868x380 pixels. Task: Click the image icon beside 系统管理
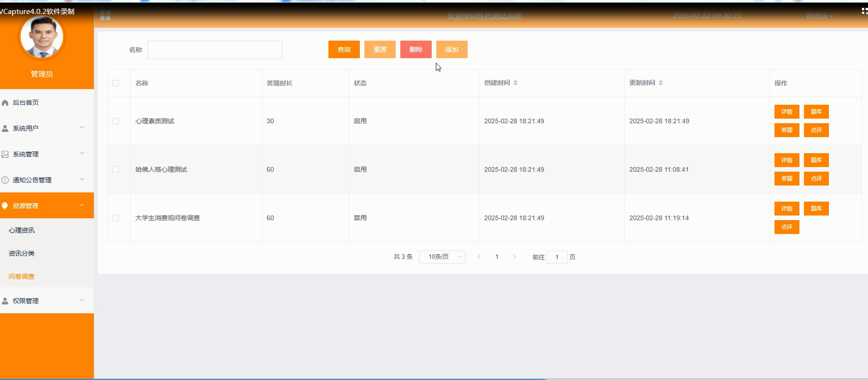point(5,154)
